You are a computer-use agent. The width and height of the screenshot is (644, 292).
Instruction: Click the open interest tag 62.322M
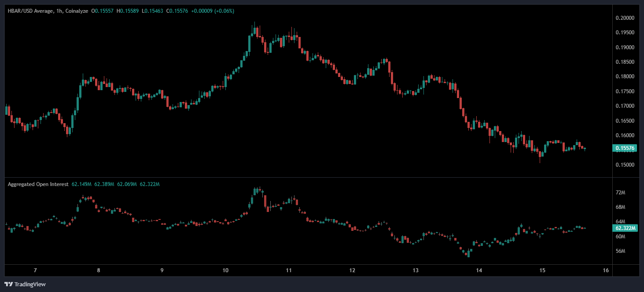[x=624, y=228]
